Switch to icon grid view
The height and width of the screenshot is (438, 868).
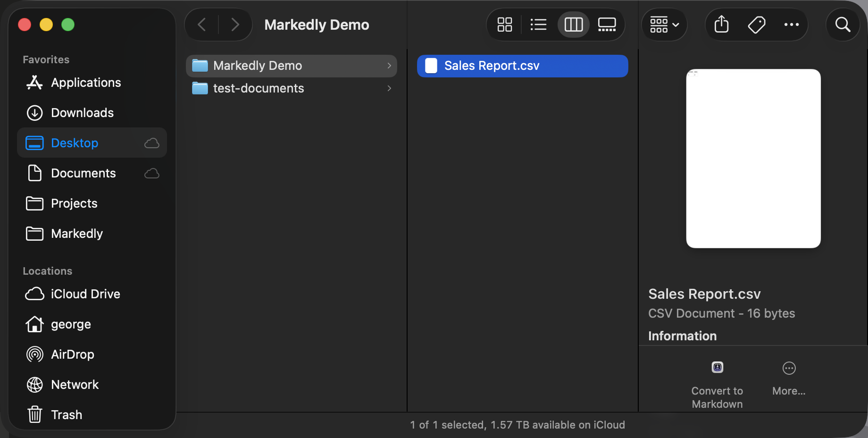[x=504, y=25]
